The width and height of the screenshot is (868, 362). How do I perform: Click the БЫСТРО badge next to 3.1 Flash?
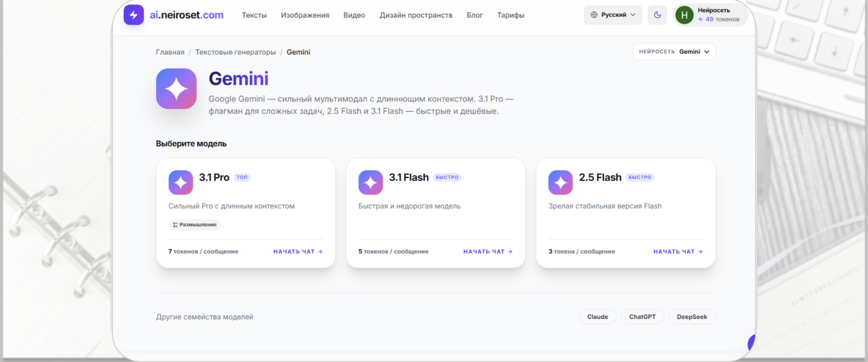point(447,177)
